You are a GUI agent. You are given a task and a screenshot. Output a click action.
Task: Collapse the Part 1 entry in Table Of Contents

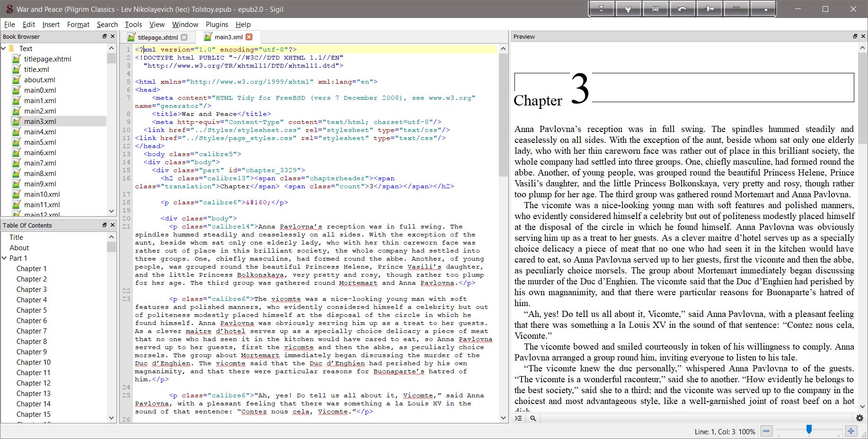4,258
